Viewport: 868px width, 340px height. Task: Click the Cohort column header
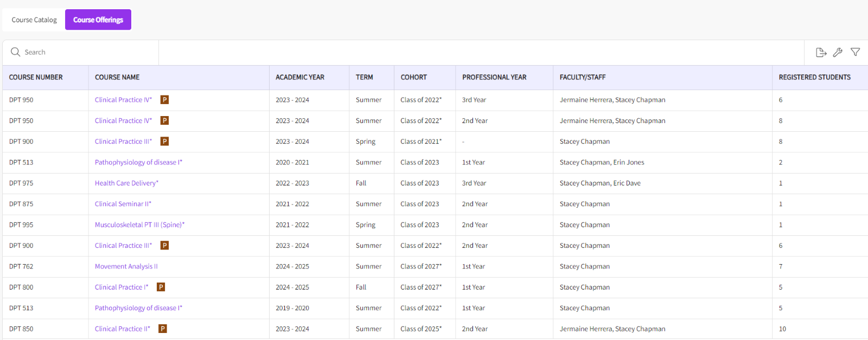coord(413,78)
